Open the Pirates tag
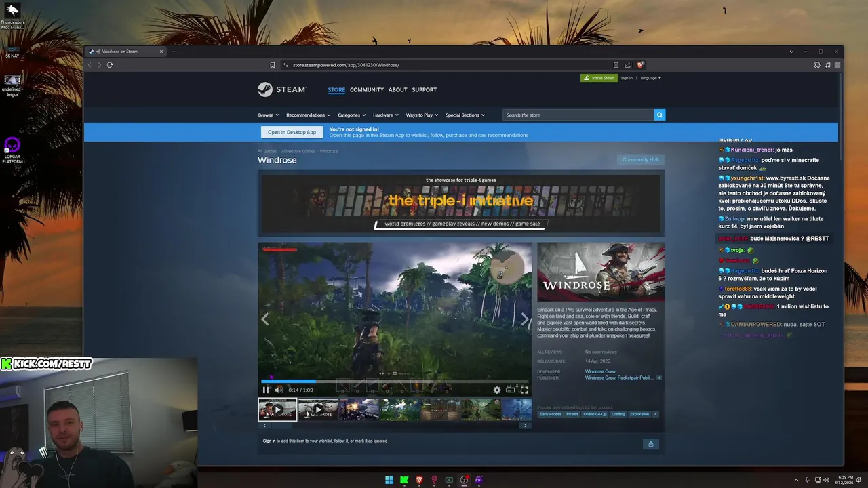The height and width of the screenshot is (488, 868). [x=572, y=414]
